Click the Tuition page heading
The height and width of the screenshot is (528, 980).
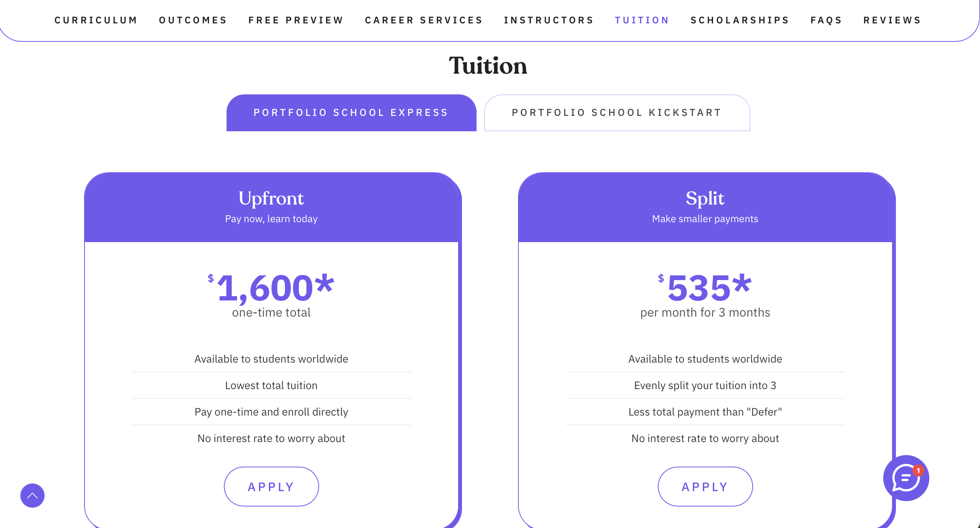click(x=488, y=66)
